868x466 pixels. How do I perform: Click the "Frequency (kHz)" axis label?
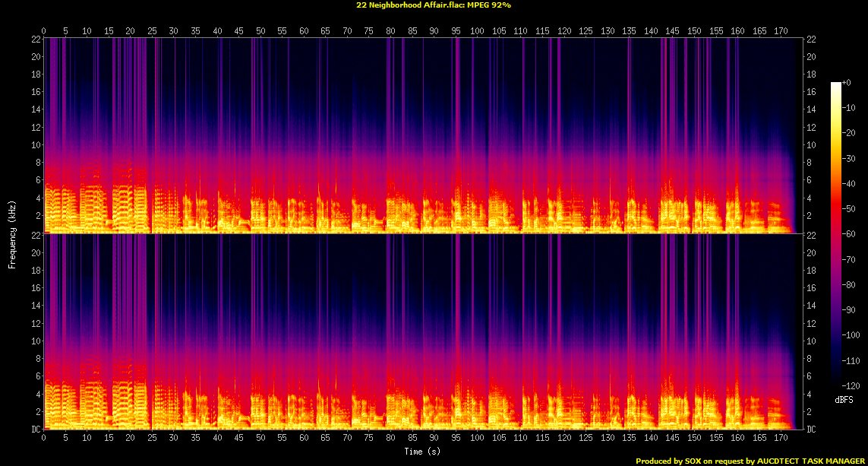(12, 233)
